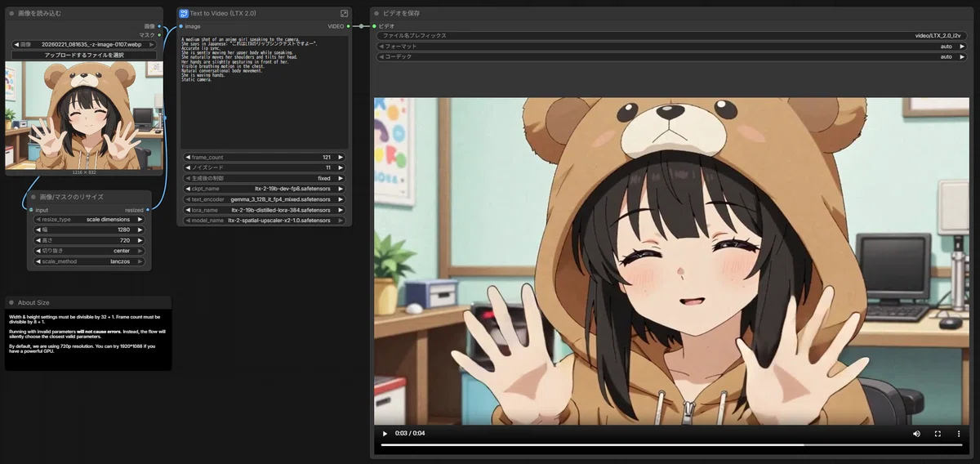Click the 画像 output port on the load node
Viewport: 980px width, 464px height.
coord(160,26)
